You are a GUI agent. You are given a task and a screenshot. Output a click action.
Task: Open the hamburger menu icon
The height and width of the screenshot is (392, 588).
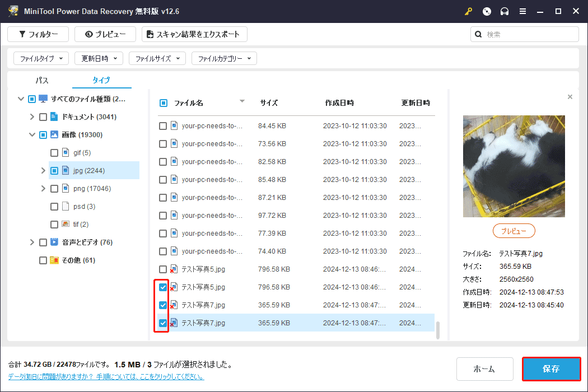[522, 11]
